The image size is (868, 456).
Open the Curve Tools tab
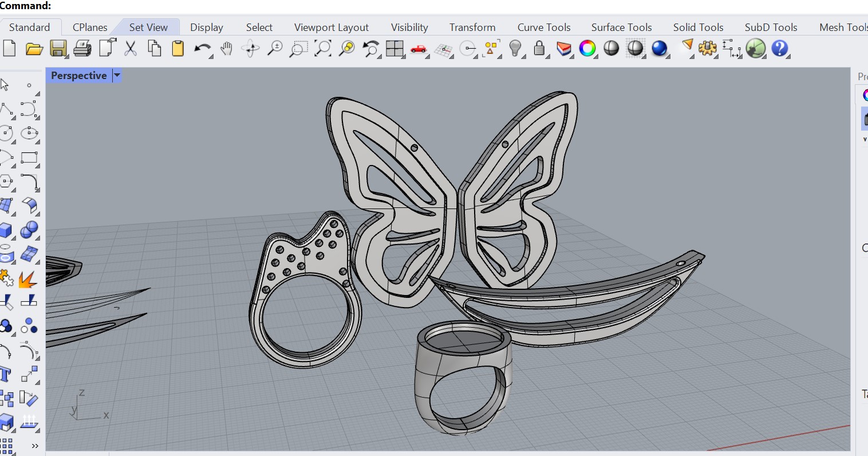point(544,27)
